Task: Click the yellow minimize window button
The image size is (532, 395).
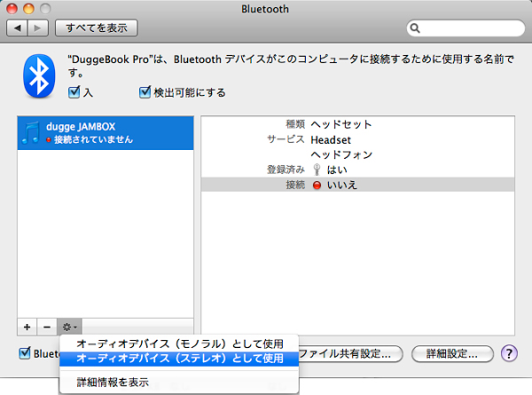Action: click(28, 9)
